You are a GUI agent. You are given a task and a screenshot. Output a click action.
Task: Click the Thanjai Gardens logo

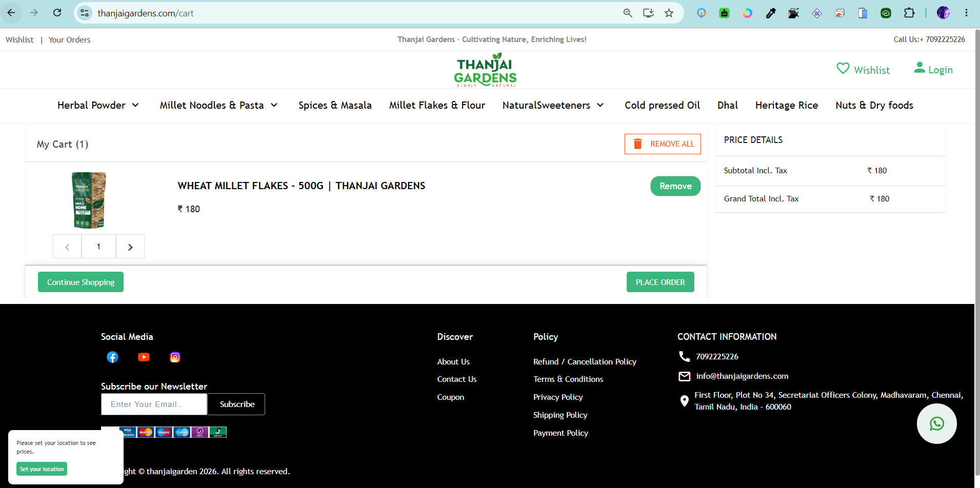pos(485,70)
